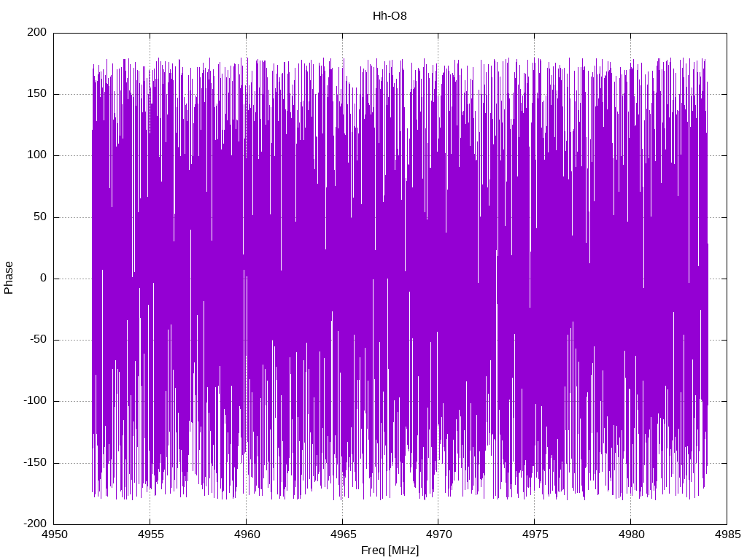Click x-axis tick label 4985
The width and height of the screenshot is (747, 560).
727,534
